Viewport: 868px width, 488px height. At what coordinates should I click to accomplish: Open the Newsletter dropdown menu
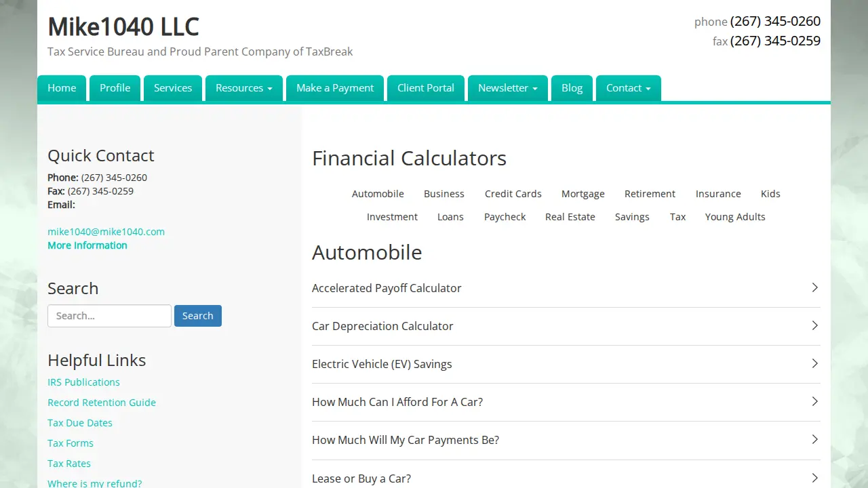pos(508,88)
